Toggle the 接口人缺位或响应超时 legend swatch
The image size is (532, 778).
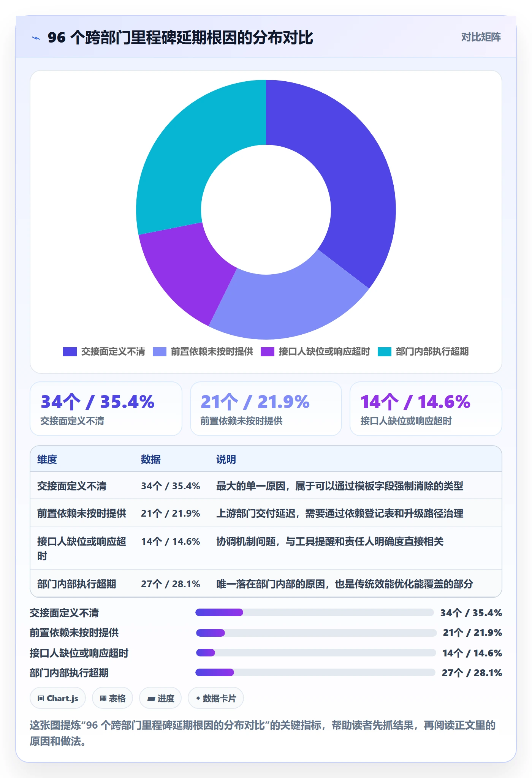pos(268,352)
